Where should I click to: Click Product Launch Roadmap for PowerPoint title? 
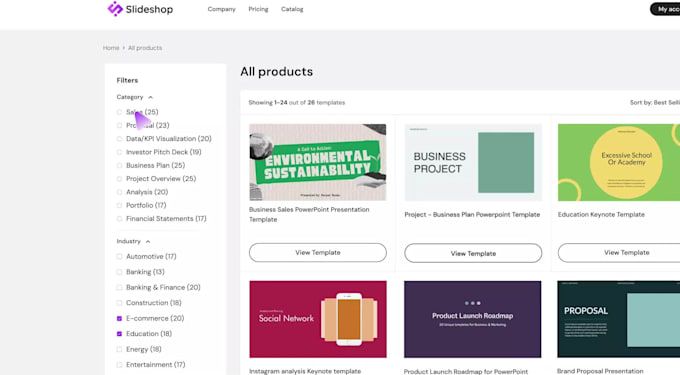pos(466,372)
